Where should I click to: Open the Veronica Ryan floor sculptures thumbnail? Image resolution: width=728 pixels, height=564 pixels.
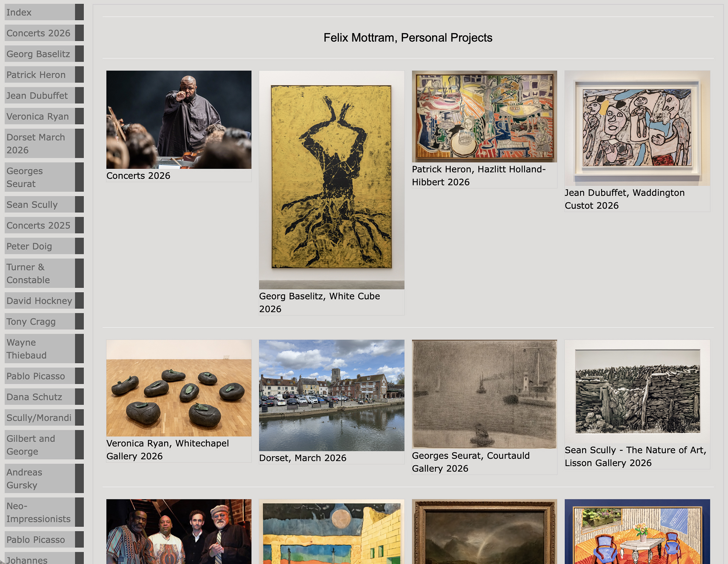(x=179, y=388)
